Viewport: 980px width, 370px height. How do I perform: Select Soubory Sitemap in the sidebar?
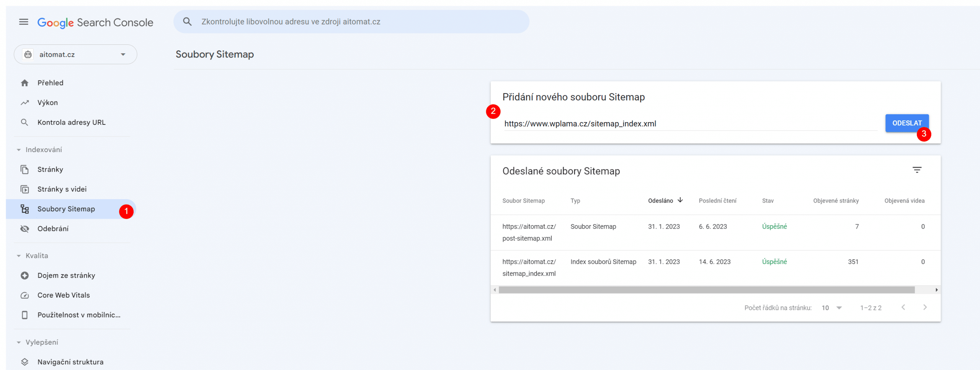[71, 209]
